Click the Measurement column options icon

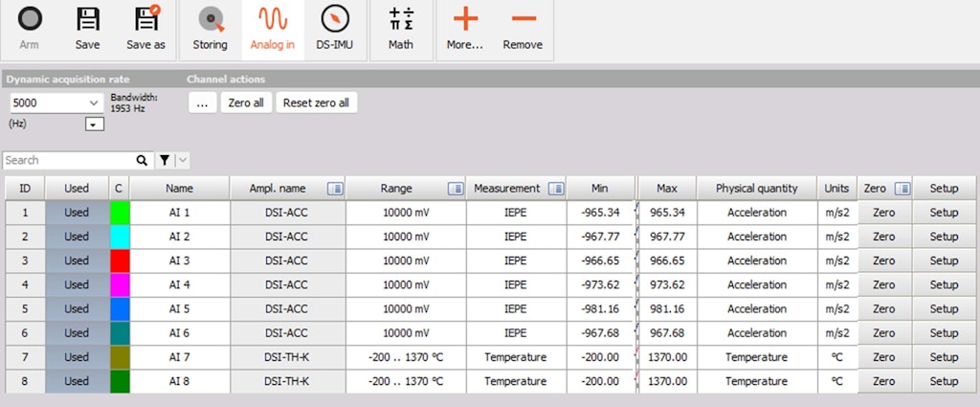(556, 189)
